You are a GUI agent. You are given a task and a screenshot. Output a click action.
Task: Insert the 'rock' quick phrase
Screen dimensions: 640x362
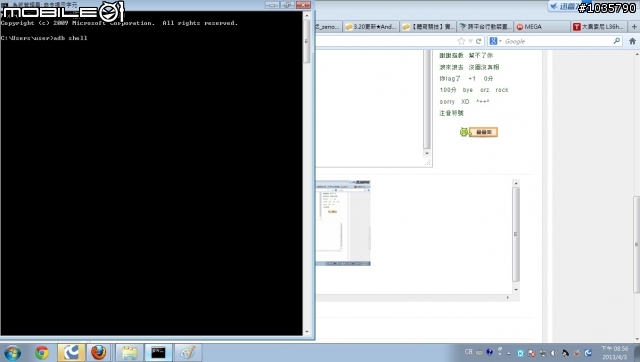tap(502, 90)
